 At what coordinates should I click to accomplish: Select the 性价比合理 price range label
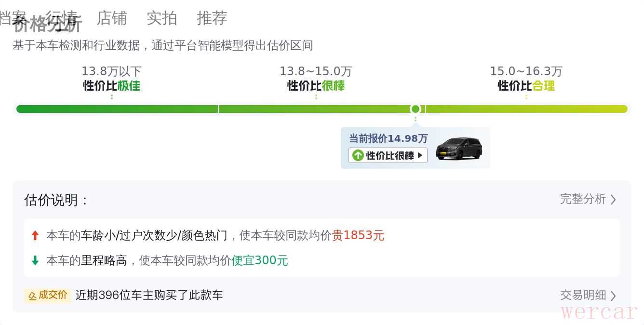click(x=526, y=86)
